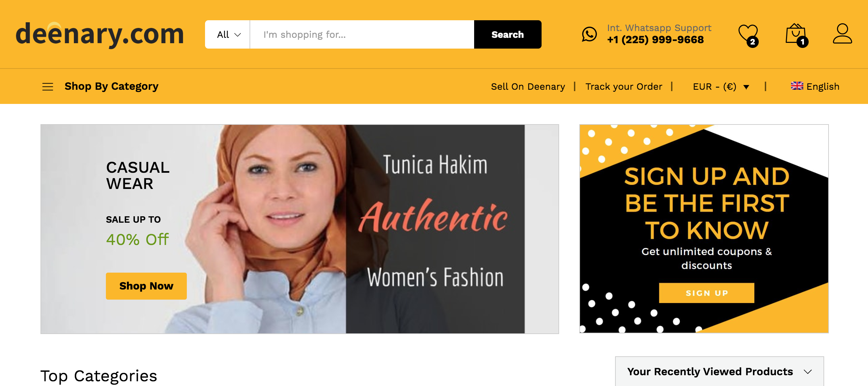Open Shop By Category menu

click(111, 86)
